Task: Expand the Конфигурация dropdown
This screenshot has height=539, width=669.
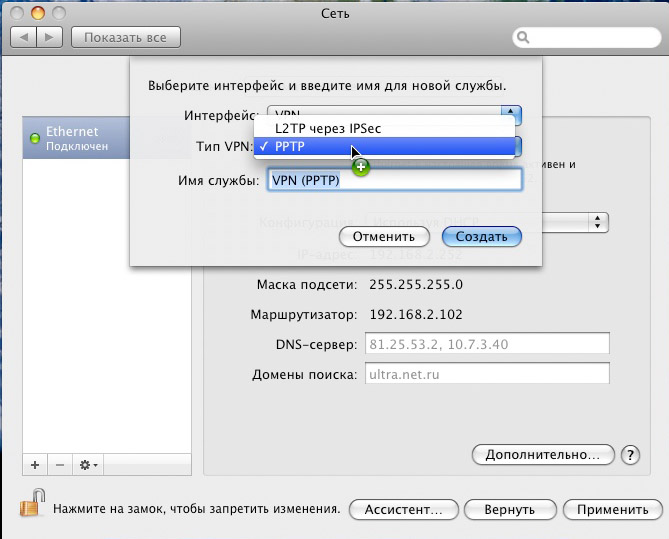Action: [x=598, y=222]
